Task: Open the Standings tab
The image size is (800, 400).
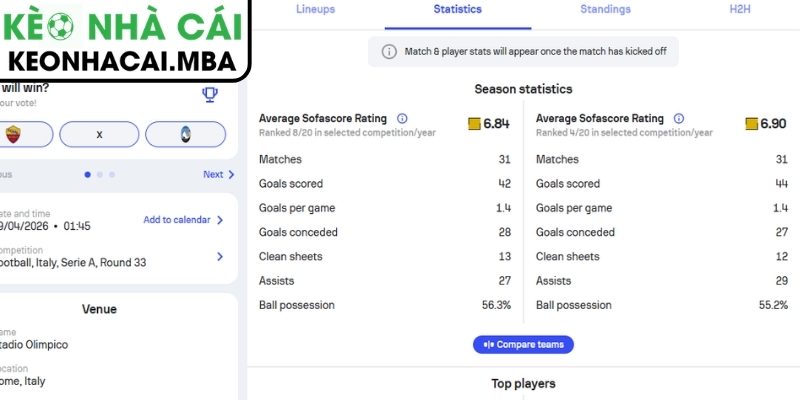Action: [x=605, y=10]
